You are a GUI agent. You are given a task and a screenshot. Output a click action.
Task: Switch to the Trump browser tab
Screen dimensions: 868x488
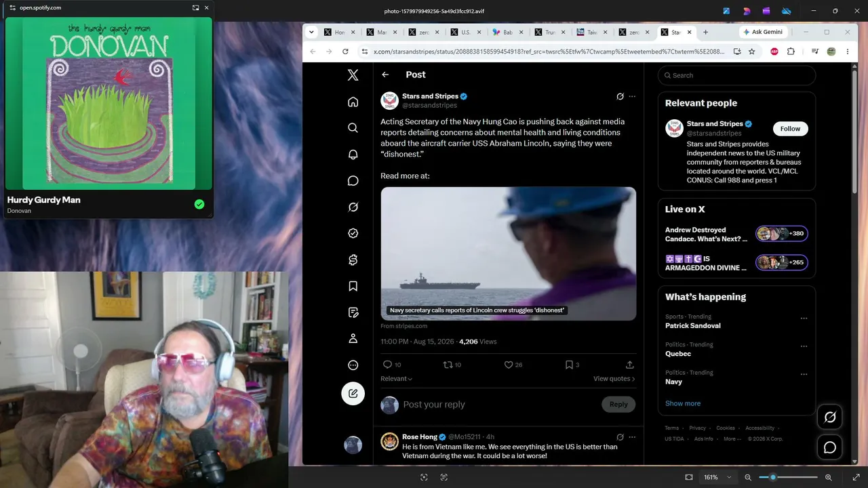point(551,32)
